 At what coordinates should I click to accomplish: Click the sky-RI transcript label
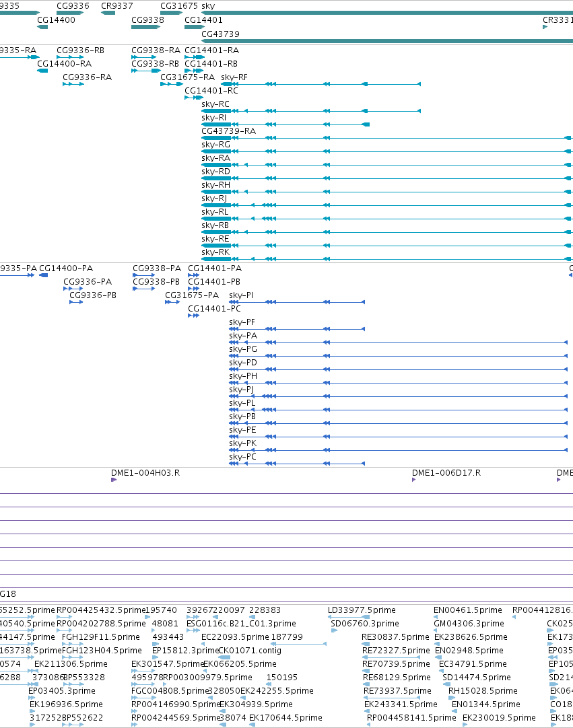tap(213, 118)
